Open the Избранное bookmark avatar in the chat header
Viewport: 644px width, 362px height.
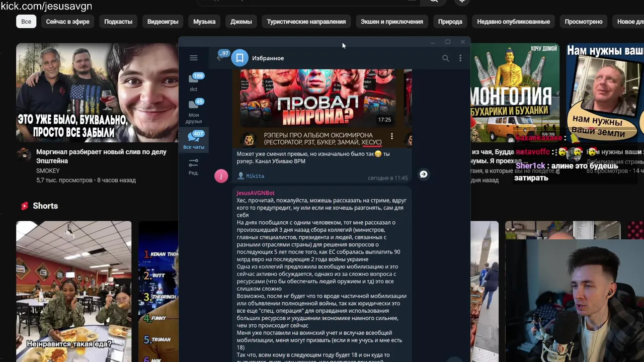(240, 58)
